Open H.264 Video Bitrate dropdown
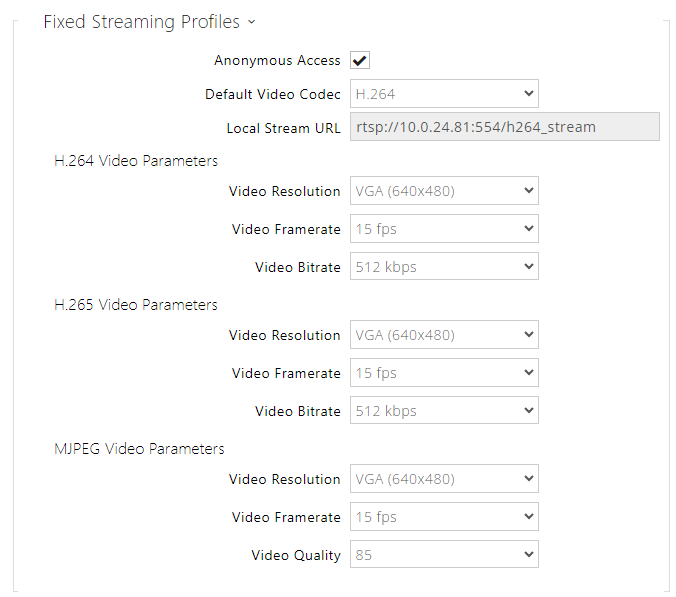676x597 pixels. coord(444,267)
